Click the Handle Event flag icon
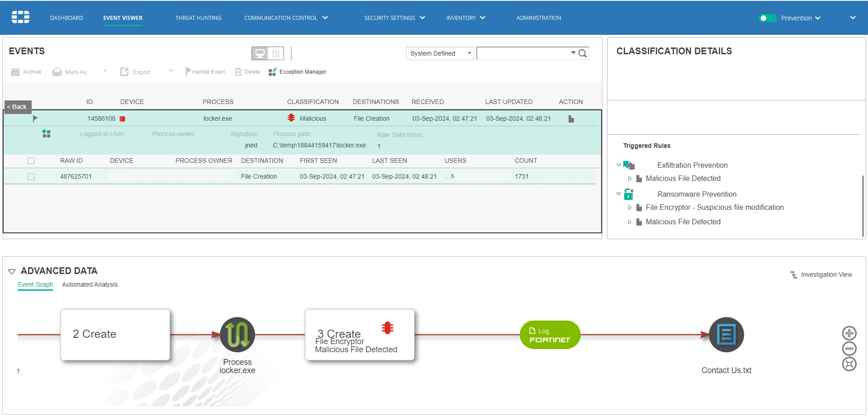Image resolution: width=868 pixels, height=416 pixels. 188,71
